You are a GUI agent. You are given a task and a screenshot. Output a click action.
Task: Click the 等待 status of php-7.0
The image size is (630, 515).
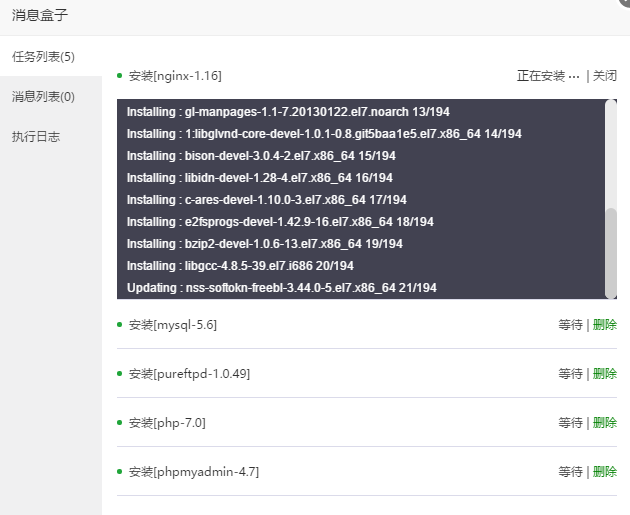pos(570,423)
